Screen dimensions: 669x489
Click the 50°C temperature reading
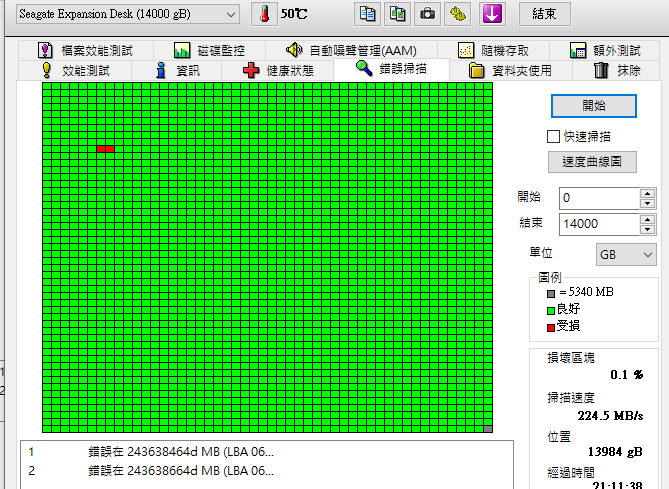click(294, 14)
